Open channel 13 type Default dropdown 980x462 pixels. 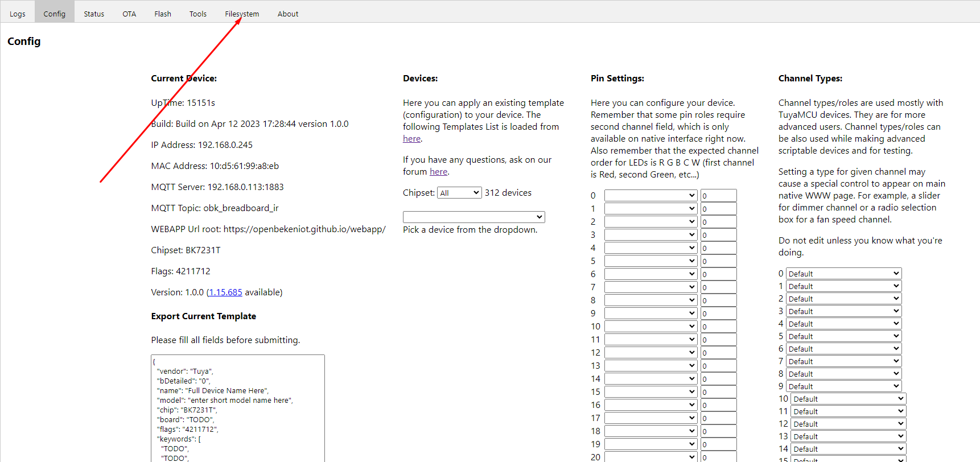coord(849,436)
